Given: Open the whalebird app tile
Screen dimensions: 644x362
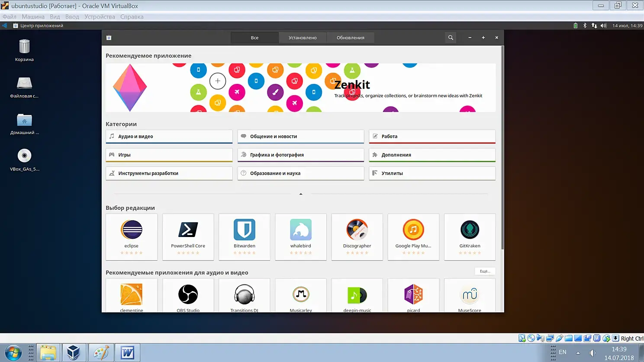Looking at the screenshot, I should coord(301,237).
